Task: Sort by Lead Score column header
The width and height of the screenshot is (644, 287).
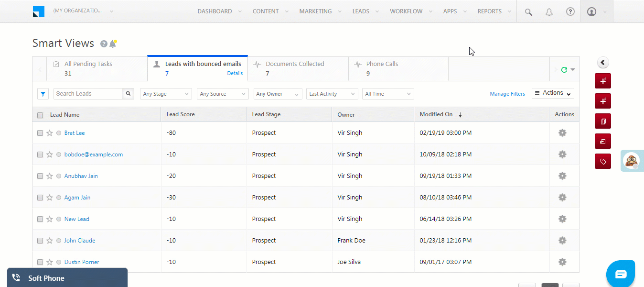Action: (181, 114)
